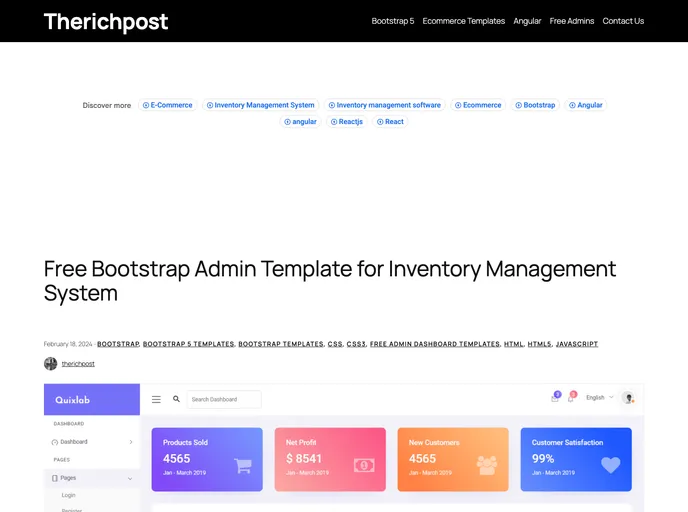Open the FREE ADMIN DASHBOARD TEMPLATES category link
The width and height of the screenshot is (688, 512).
click(434, 344)
